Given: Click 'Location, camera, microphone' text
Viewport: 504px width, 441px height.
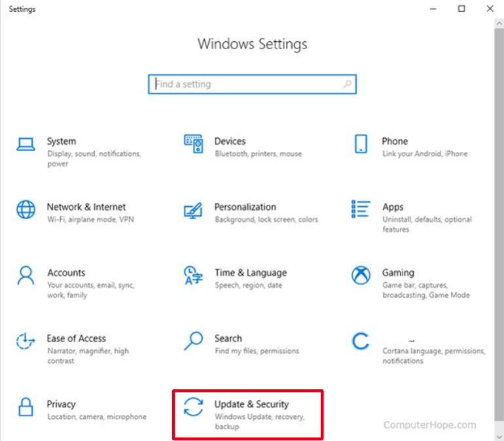Looking at the screenshot, I should pyautogui.click(x=97, y=417).
